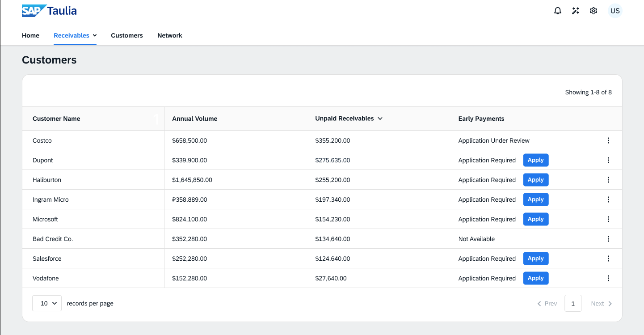Open the US user avatar menu
Image resolution: width=644 pixels, height=335 pixels.
[615, 11]
